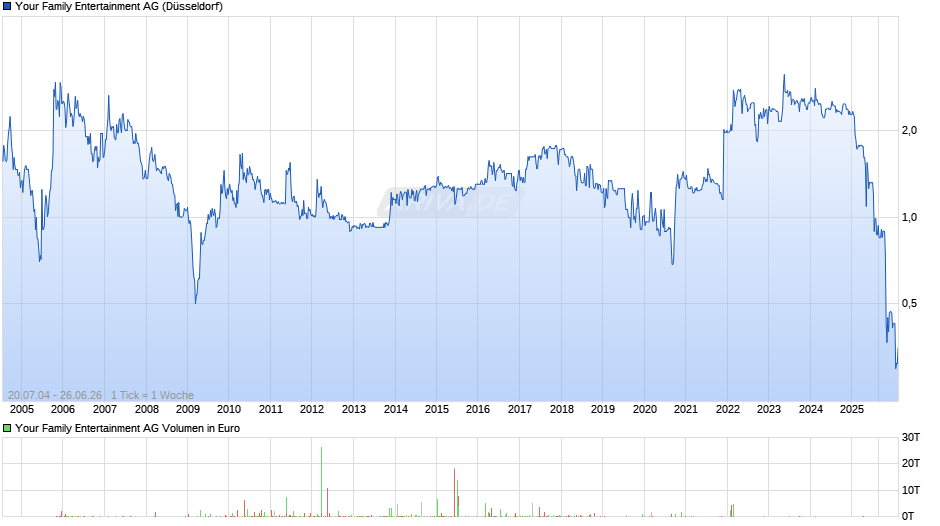
Task: Click the 2017 year label on the axis
Action: [x=520, y=409]
